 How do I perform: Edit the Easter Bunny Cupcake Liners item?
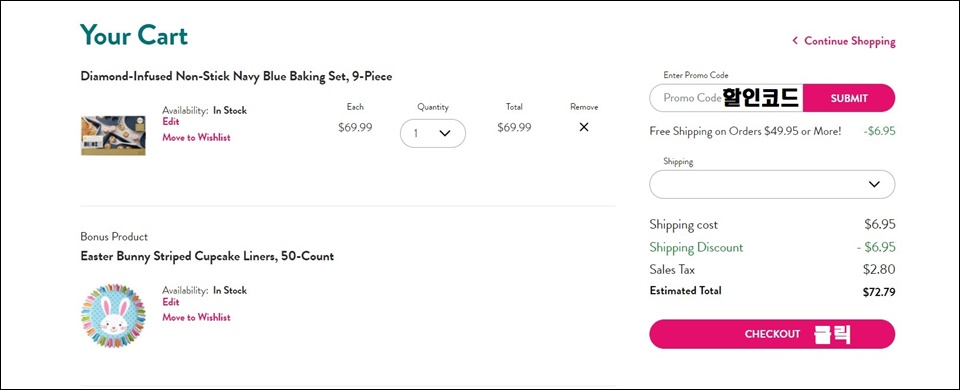171,302
